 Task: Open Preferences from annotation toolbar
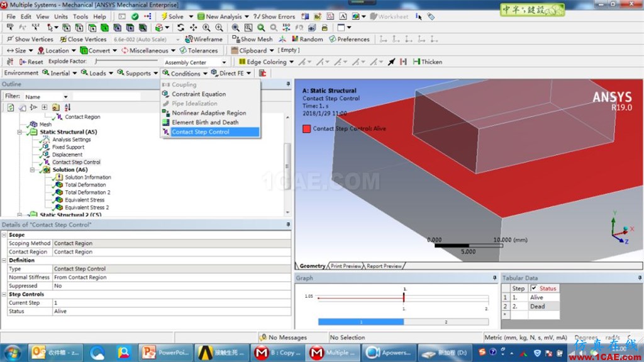point(349,39)
